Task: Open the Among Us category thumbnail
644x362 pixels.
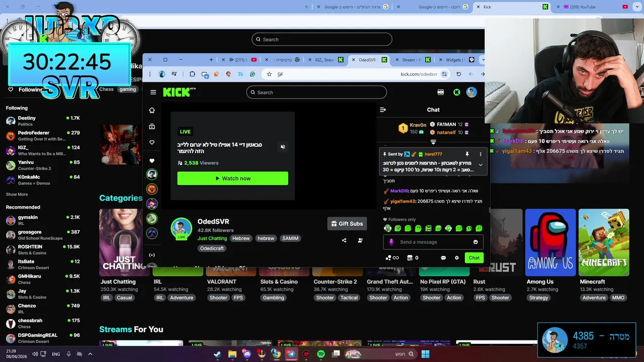Action: [550, 242]
